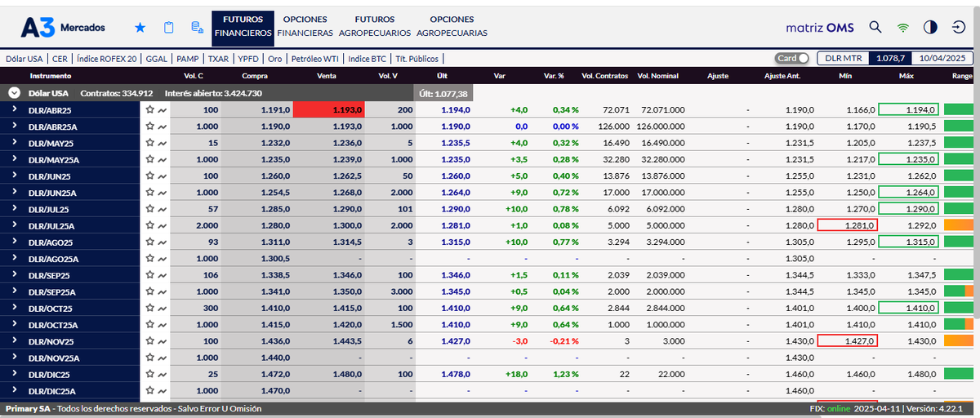Open the clipboard orders icon

click(169, 28)
